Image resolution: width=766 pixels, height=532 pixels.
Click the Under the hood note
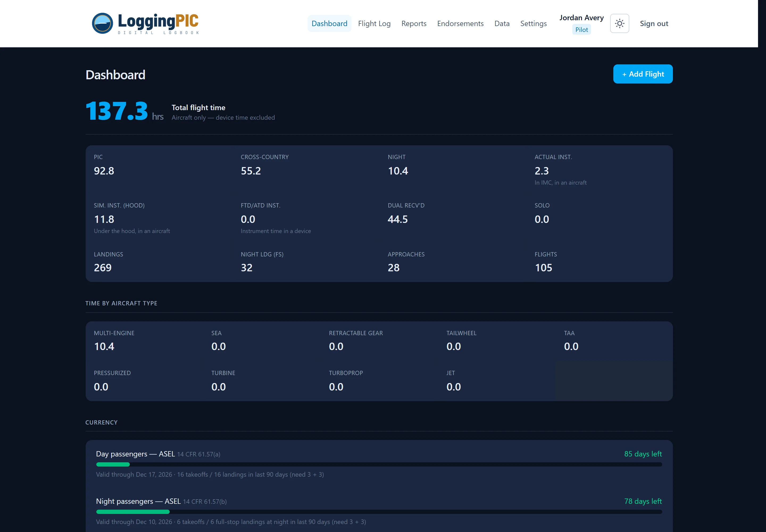132,231
